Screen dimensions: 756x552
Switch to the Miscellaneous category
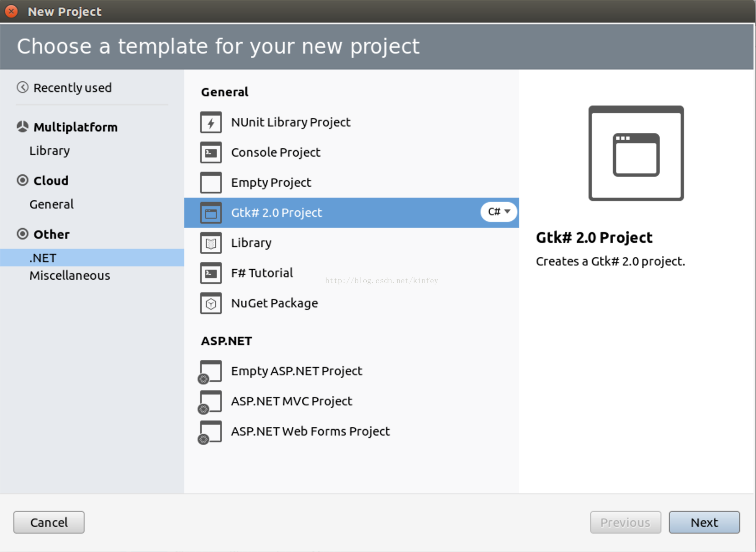69,276
